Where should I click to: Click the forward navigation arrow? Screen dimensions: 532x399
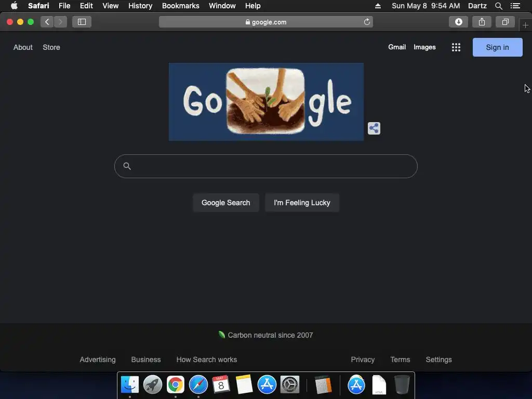click(60, 22)
